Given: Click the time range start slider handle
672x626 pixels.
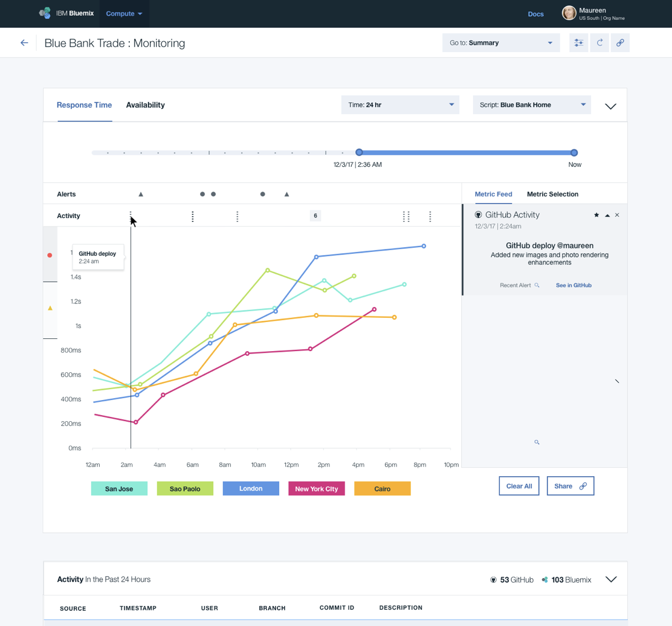Looking at the screenshot, I should click(359, 152).
